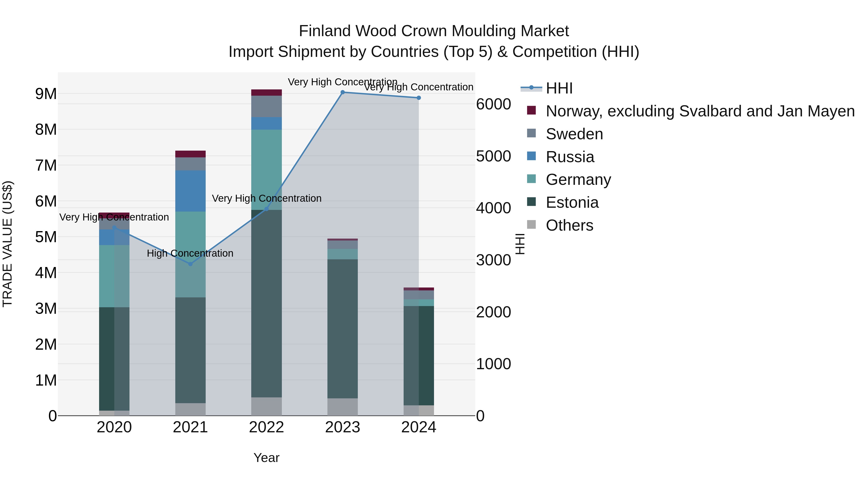Click the Estonia segment of 2022 bar
This screenshot has width=868, height=488.
[266, 304]
